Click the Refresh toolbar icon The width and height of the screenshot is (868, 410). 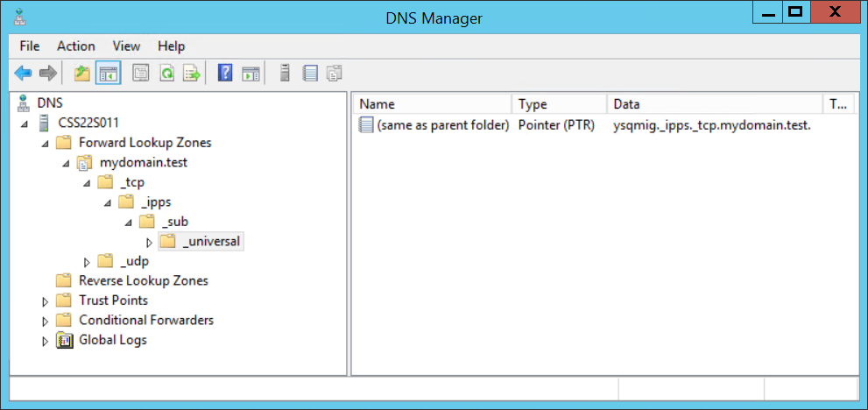tap(166, 74)
